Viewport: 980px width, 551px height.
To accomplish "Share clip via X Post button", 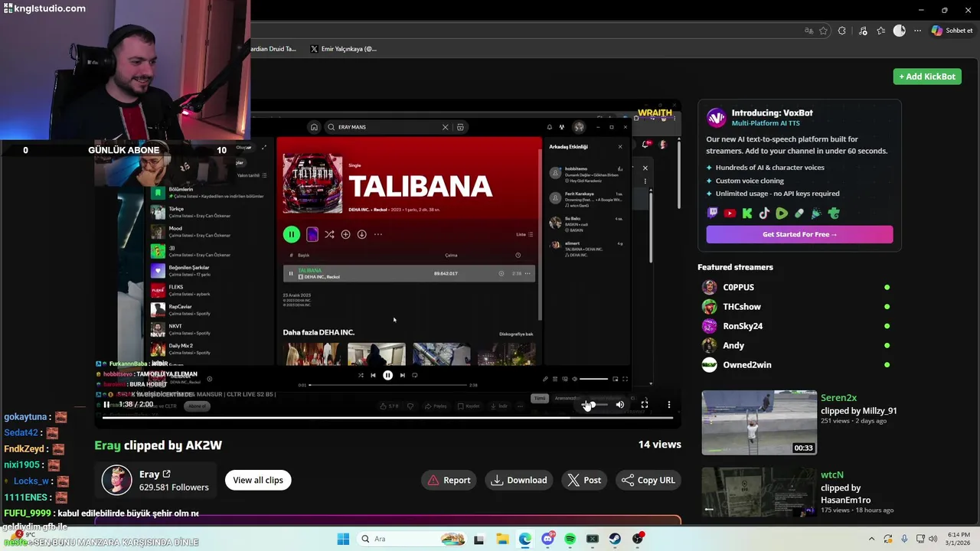I will 585,480.
